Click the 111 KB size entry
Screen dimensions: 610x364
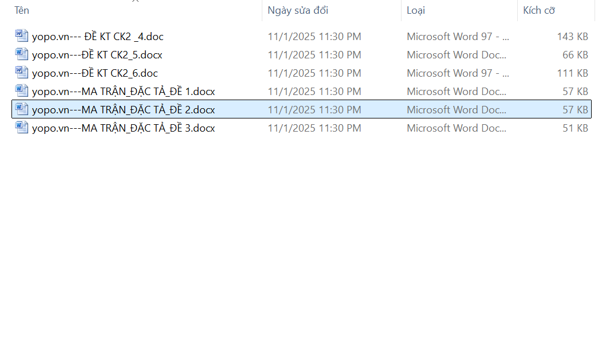pos(572,73)
